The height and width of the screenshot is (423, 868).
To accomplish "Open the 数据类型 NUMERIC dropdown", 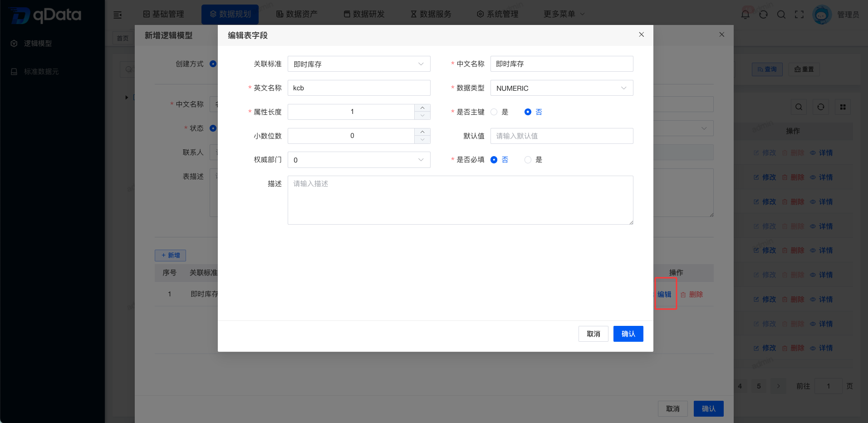I will (562, 88).
